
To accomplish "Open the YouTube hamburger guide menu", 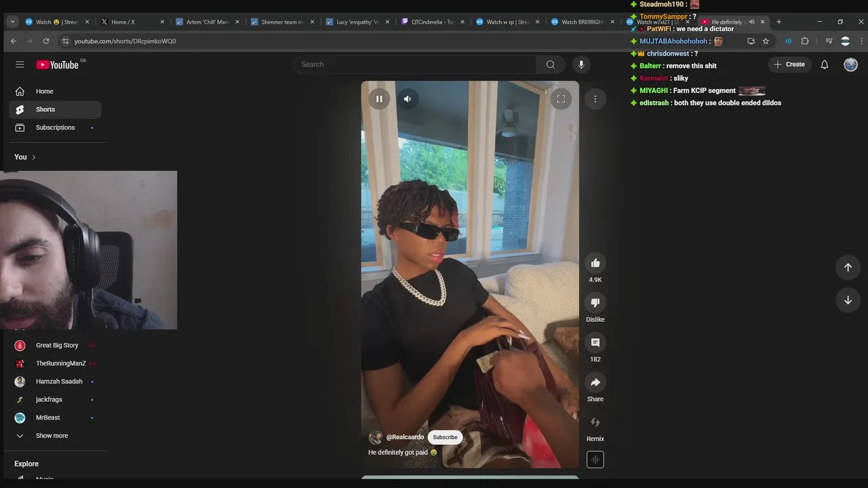I will pyautogui.click(x=20, y=64).
